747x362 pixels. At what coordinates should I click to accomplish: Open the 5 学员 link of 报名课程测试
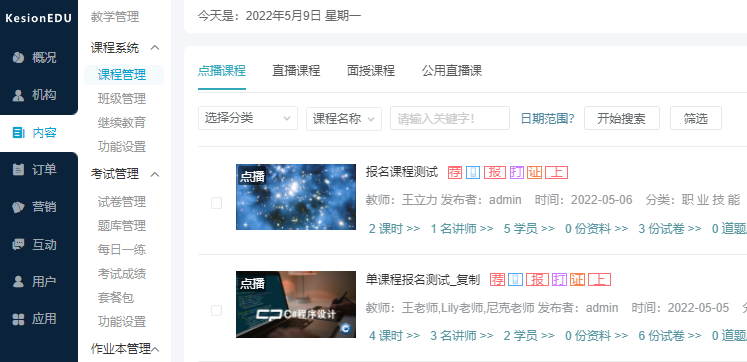(529, 229)
